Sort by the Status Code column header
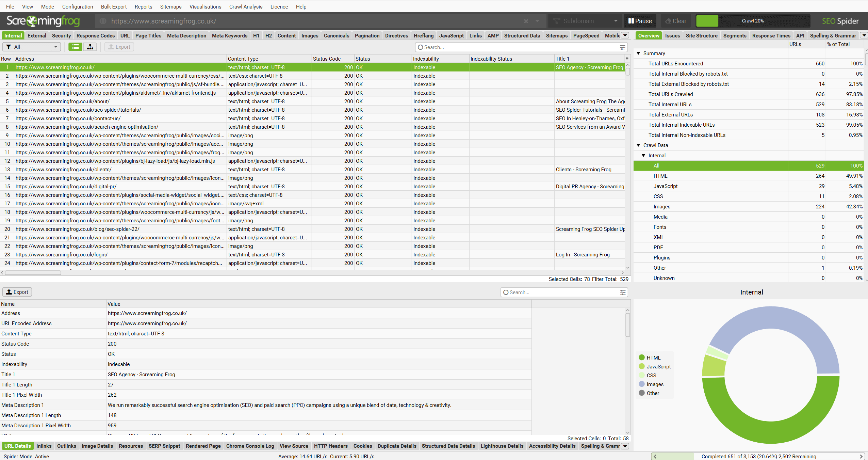 (x=333, y=59)
